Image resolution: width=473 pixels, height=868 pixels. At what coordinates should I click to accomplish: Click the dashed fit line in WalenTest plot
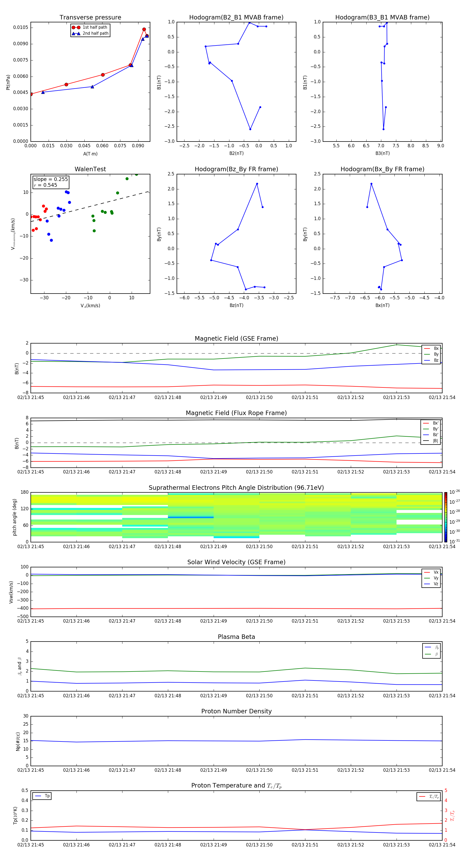tap(90, 206)
